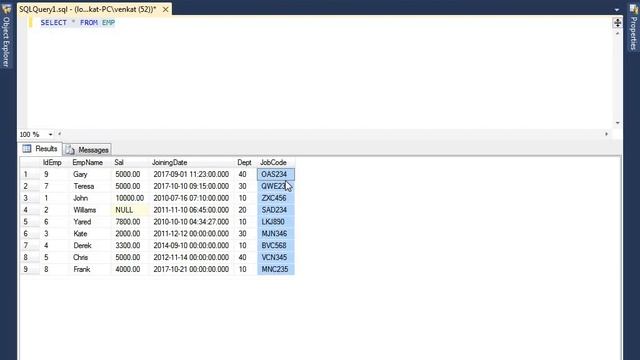This screenshot has height=360, width=640.
Task: Click the 4000.00 salary cell
Action: [x=130, y=269]
